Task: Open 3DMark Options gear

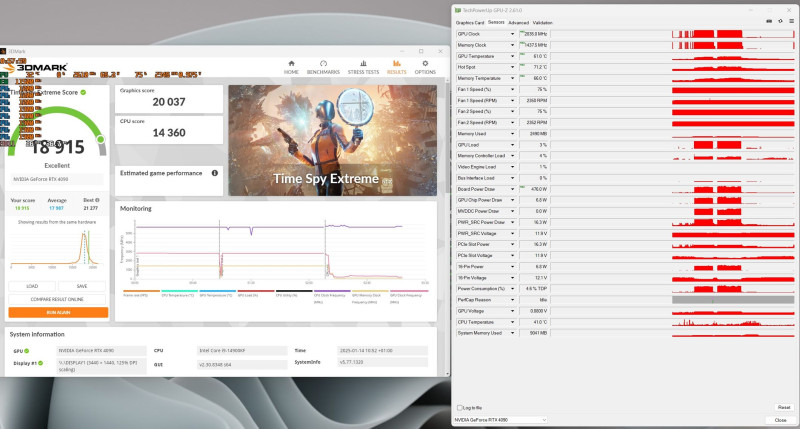Action: pos(425,64)
